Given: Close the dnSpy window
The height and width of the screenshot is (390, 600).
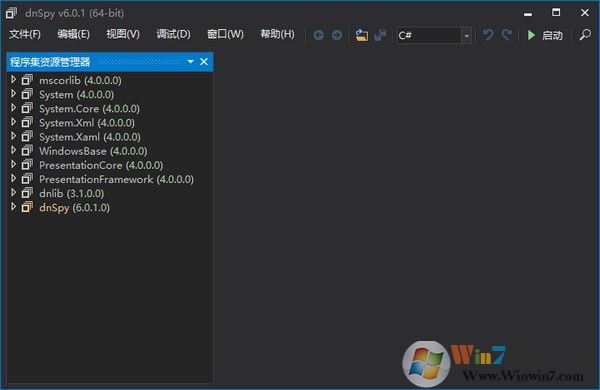Looking at the screenshot, I should coord(585,13).
